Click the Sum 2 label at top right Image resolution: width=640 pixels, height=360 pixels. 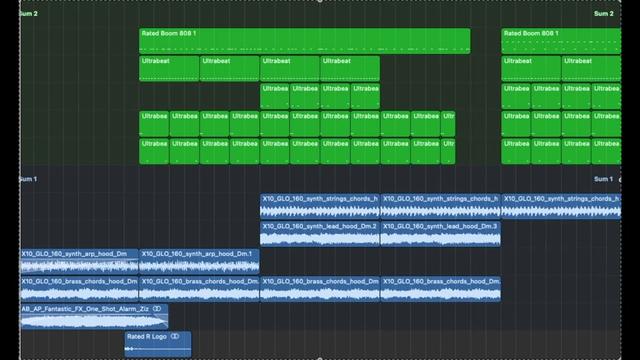tap(603, 13)
